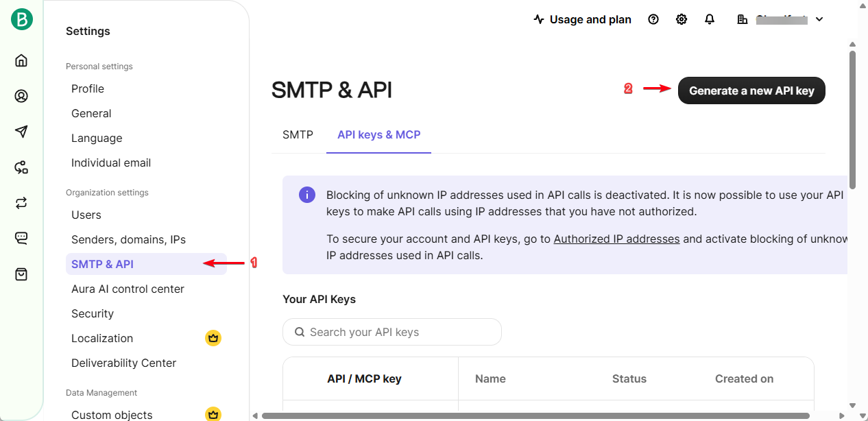Click the scrollbar up arrow
This screenshot has height=421, width=868.
[852, 44]
